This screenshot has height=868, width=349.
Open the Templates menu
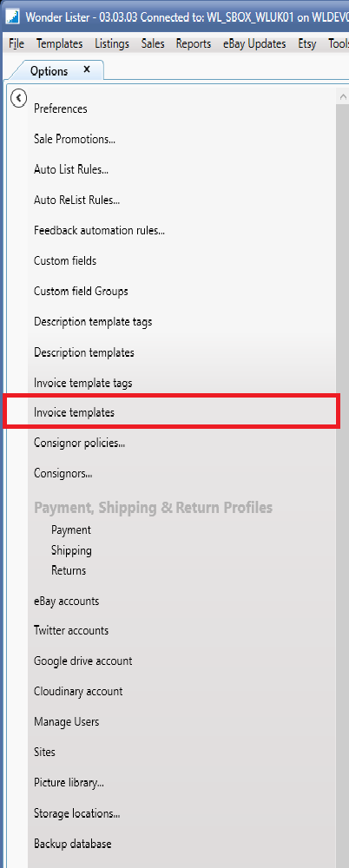click(x=59, y=43)
